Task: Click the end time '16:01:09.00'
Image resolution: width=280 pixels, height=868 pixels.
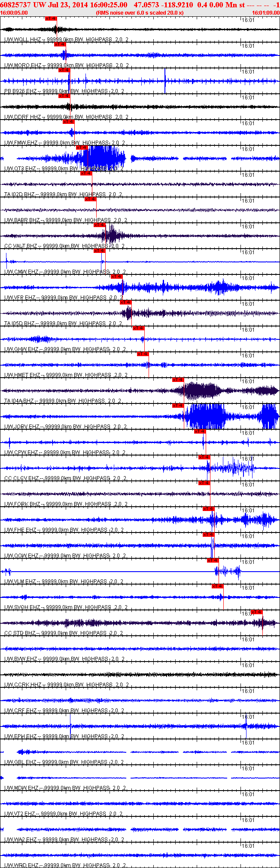Action: point(266,13)
